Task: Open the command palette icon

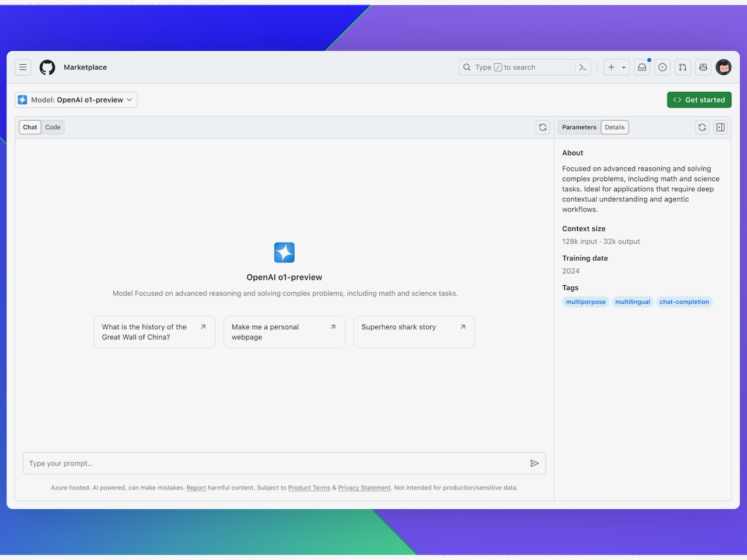Action: click(583, 67)
